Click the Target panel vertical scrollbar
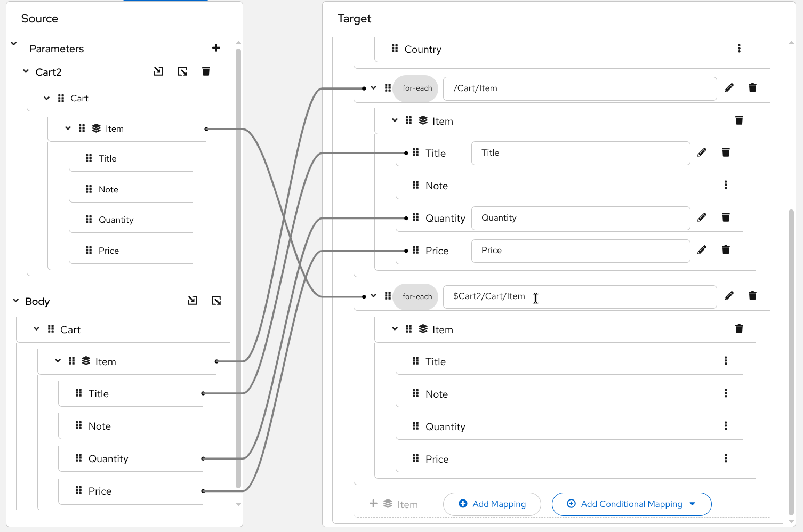This screenshot has height=532, width=803. coord(791,362)
